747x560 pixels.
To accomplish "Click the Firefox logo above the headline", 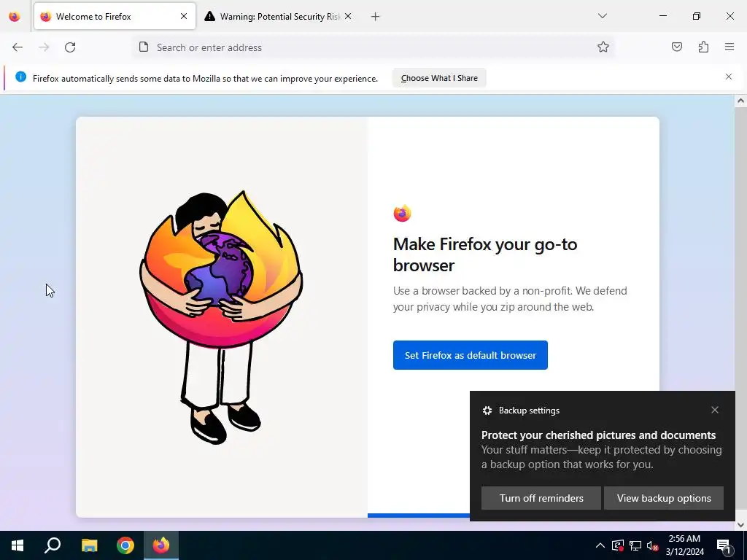I will tap(402, 213).
